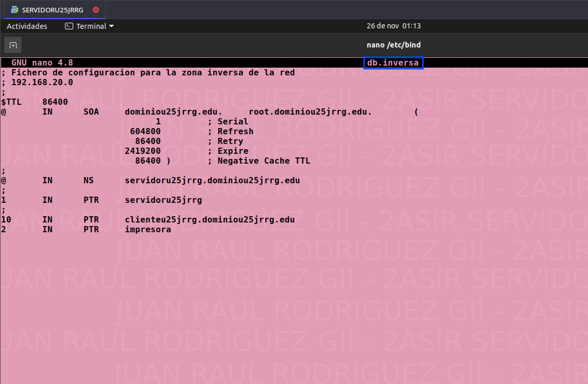This screenshot has height=384, width=588.
Task: Select the SERVIDORU25JRRG tab
Action: (55, 10)
